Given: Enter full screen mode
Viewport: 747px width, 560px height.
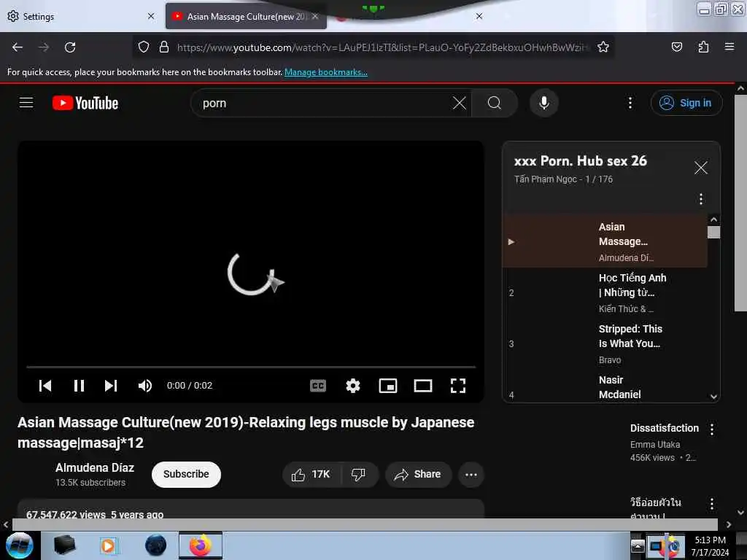Looking at the screenshot, I should click(x=458, y=385).
